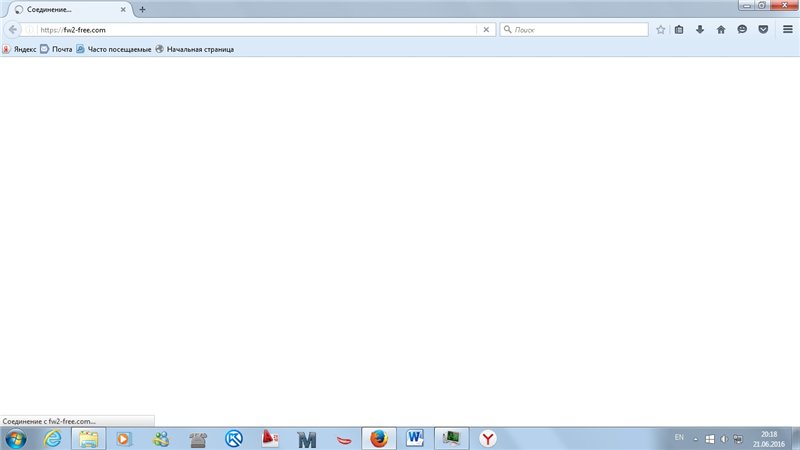Open the green monitor taskbar application
The image size is (800, 450).
[452, 439]
